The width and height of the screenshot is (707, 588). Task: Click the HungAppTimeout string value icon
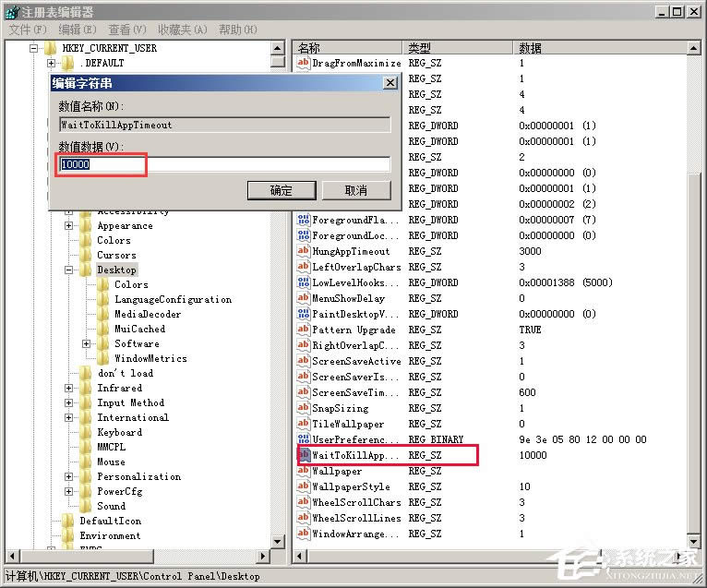click(304, 252)
